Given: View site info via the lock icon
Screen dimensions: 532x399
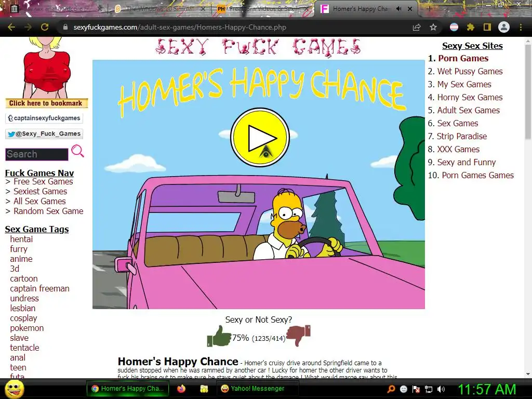Looking at the screenshot, I should (x=65, y=27).
